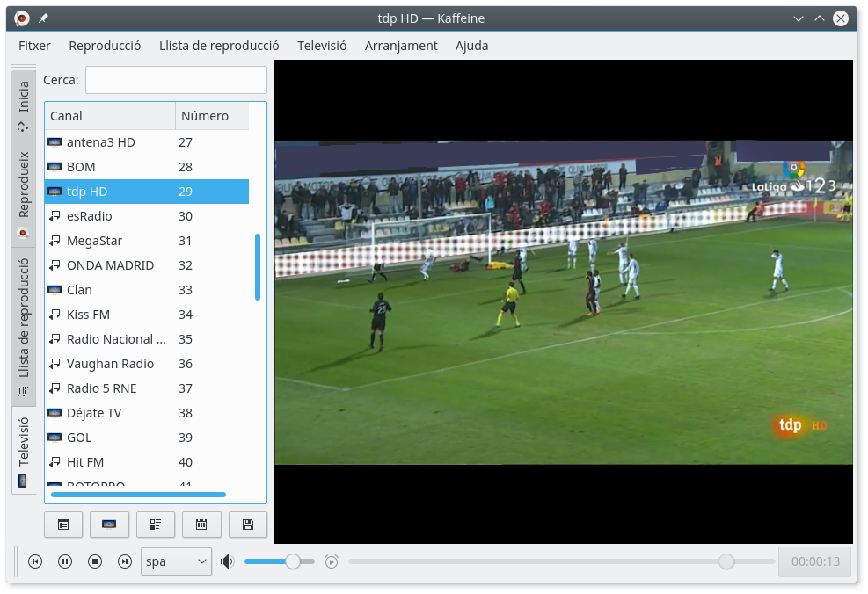Skip to previous channel button
The height and width of the screenshot is (594, 868).
click(35, 561)
